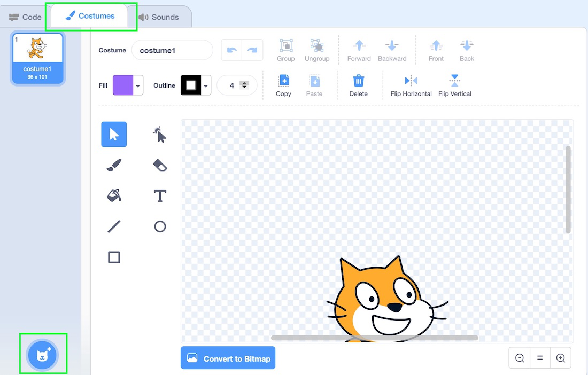Viewport: 588px width, 375px height.
Task: Click the Convert to Bitmap button
Action: pyautogui.click(x=228, y=357)
